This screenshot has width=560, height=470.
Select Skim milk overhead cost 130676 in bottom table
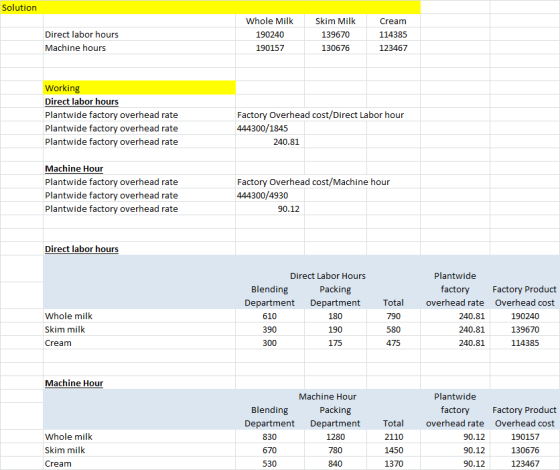[x=525, y=450]
